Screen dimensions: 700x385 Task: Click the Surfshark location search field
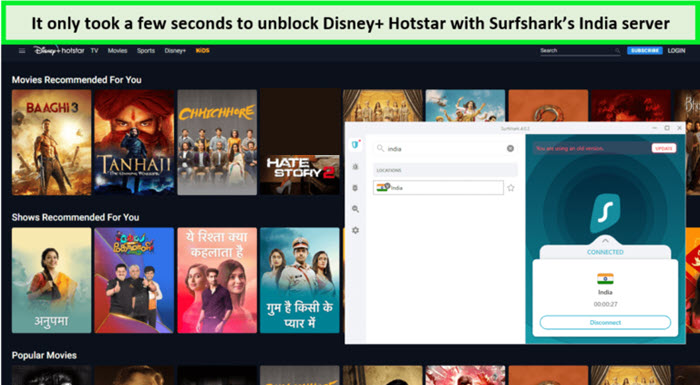coord(445,149)
